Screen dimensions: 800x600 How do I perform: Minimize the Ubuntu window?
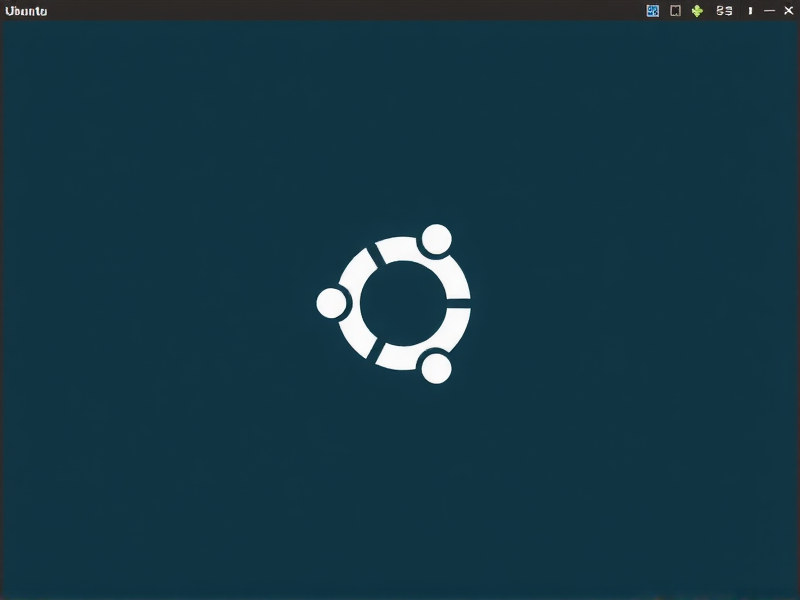pyautogui.click(x=769, y=10)
